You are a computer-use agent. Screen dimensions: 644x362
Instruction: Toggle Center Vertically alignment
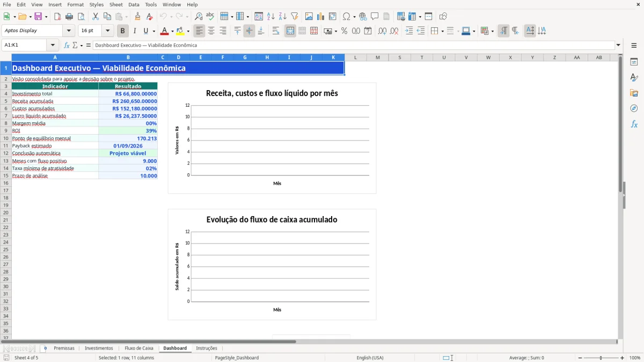[x=250, y=31]
